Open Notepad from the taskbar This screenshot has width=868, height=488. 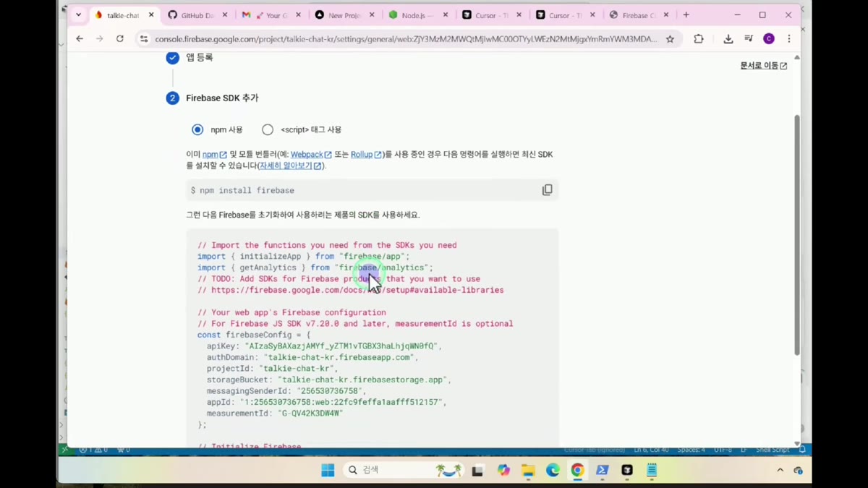point(652,470)
